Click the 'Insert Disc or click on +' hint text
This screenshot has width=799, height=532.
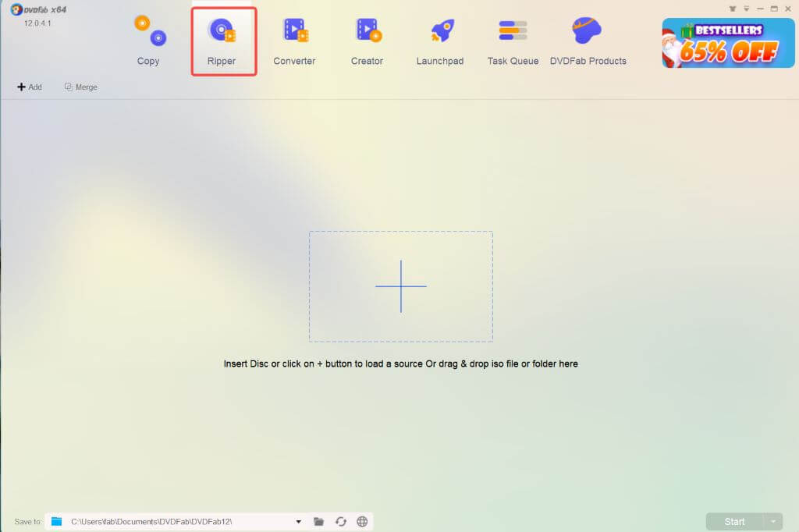(400, 364)
